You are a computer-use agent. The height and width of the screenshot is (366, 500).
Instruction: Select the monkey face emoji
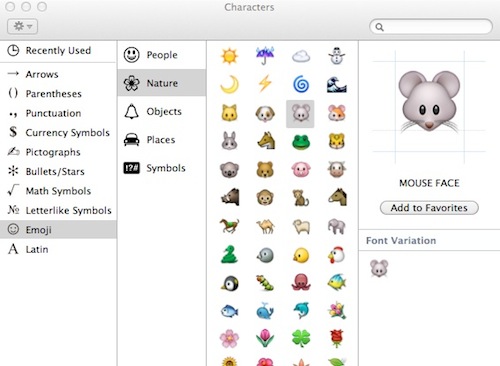click(x=265, y=198)
